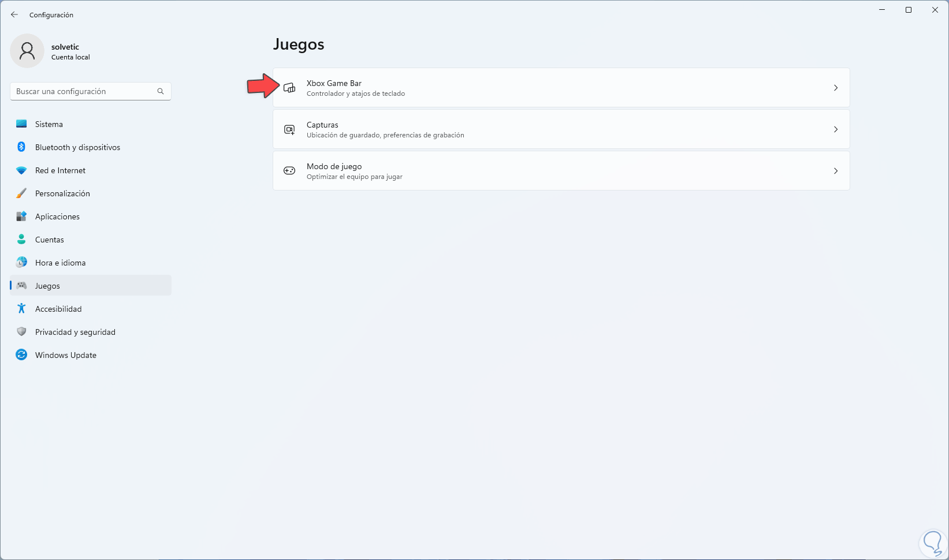Viewport: 949px width, 560px height.
Task: Expand Xbox Game Bar chevron arrow
Action: (x=835, y=88)
